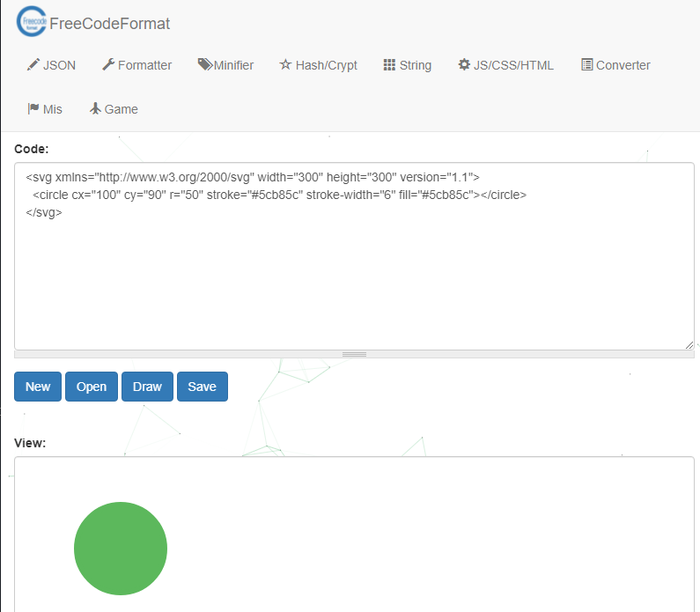Click the green circle in the view
Viewport: 700px width, 612px height.
point(121,549)
